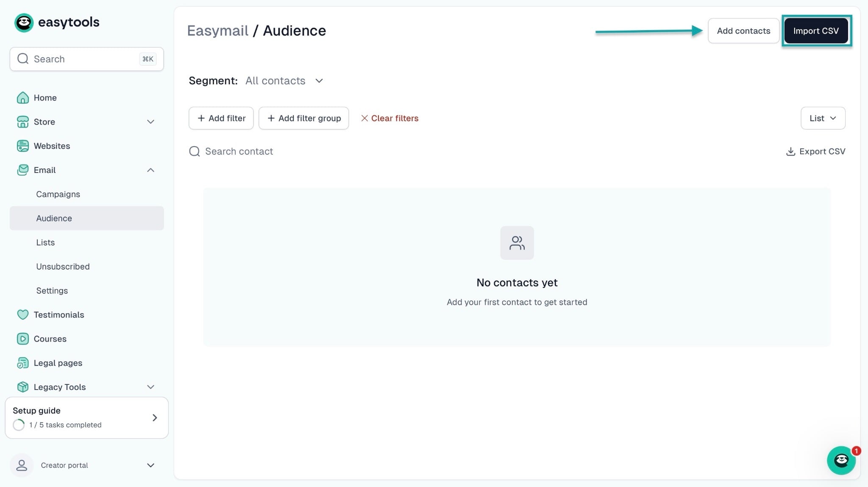Open the Home icon in sidebar
The height and width of the screenshot is (487, 868).
coord(23,98)
